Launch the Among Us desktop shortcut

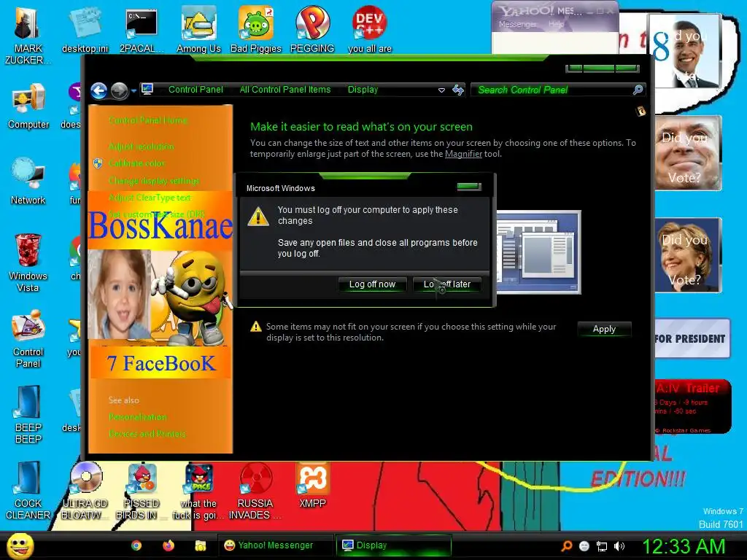(198, 29)
